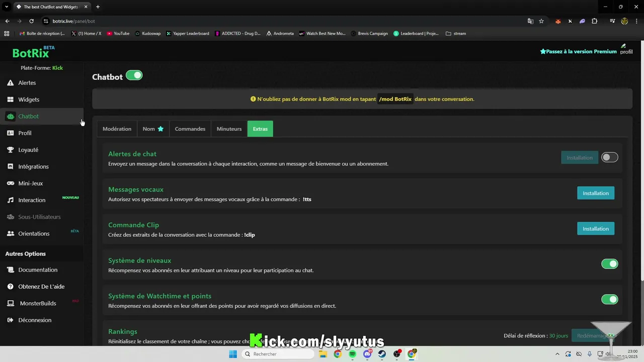Open the Yapper Leaderboard bookmark
The image size is (644, 362).
click(187, 34)
